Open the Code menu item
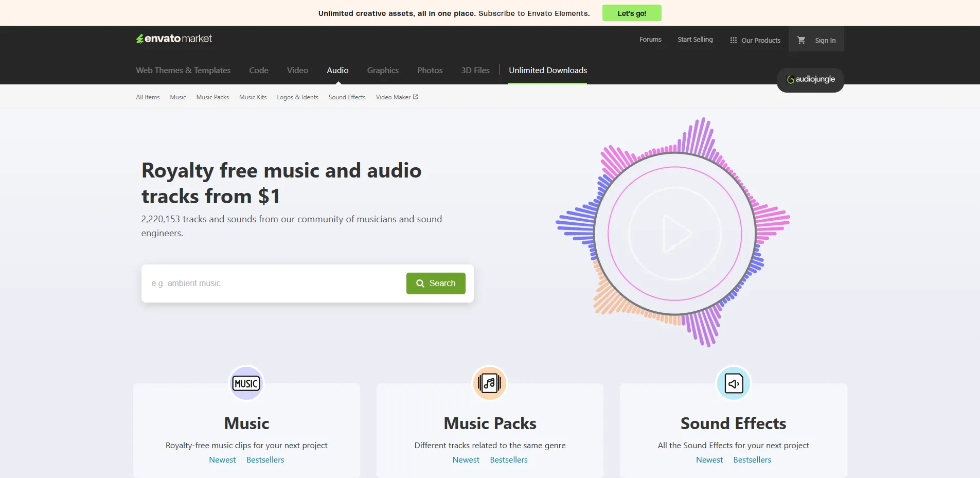 (259, 70)
